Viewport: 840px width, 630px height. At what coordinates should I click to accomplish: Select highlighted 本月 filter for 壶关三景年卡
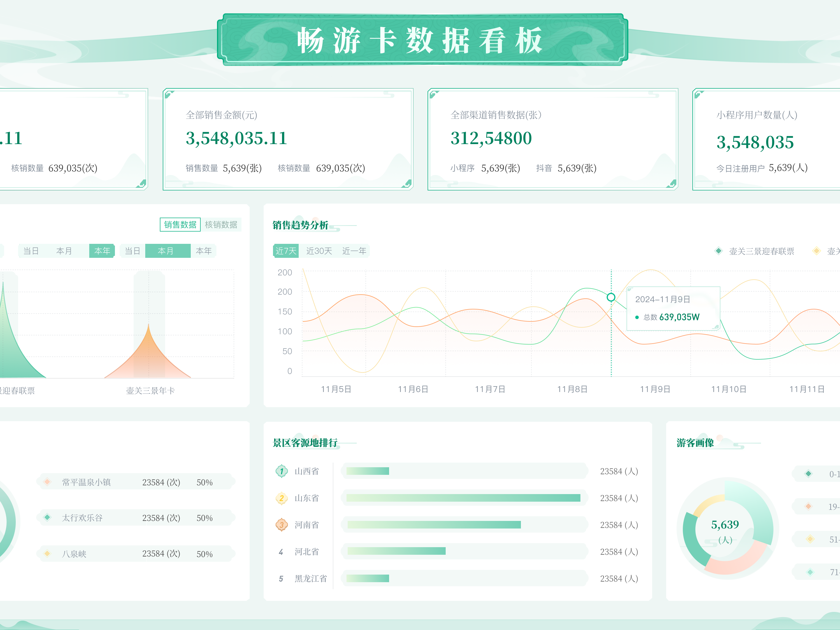pos(166,251)
